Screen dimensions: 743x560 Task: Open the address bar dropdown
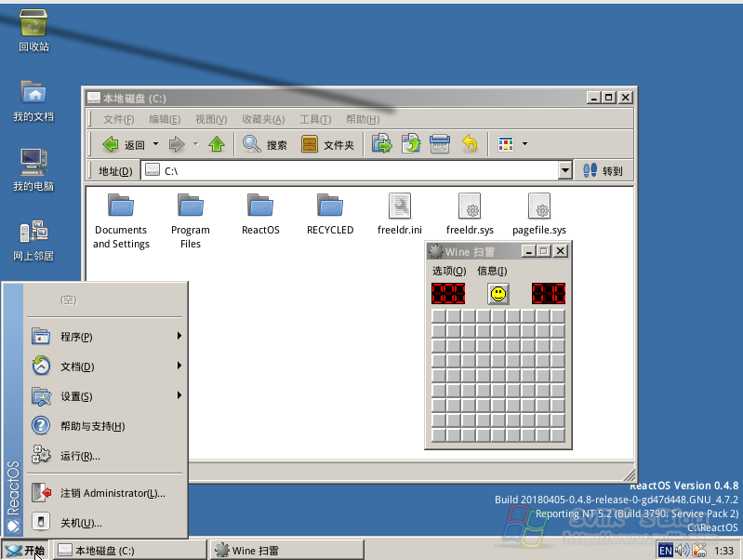click(564, 170)
